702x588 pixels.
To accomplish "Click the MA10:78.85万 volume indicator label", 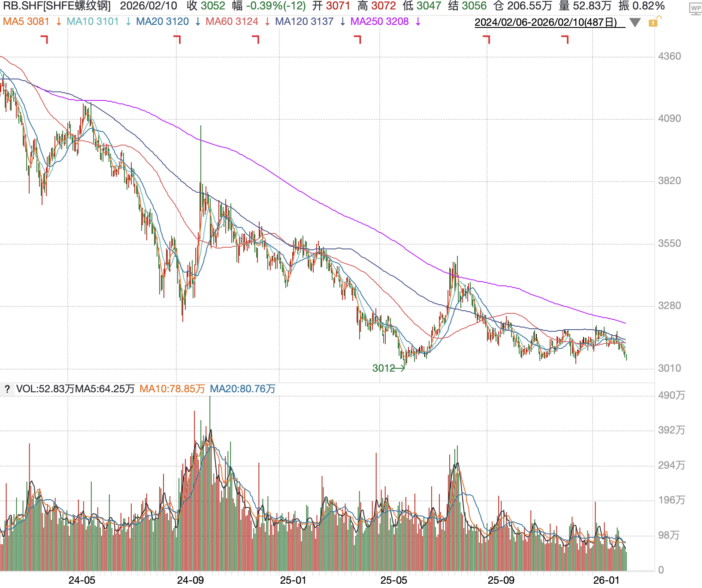I will 172,389.
